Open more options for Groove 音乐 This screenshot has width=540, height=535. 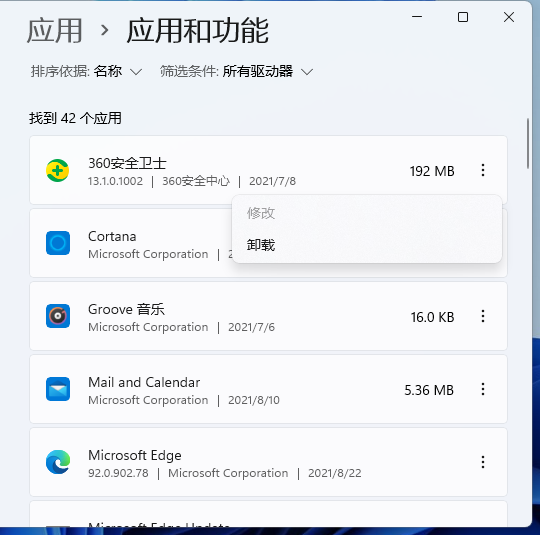tap(483, 316)
